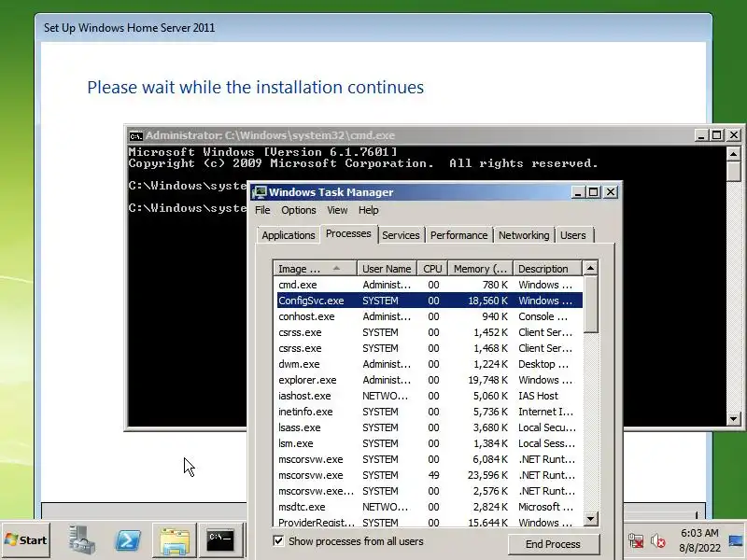
Task: Sort by the CPU column header
Action: 432,269
